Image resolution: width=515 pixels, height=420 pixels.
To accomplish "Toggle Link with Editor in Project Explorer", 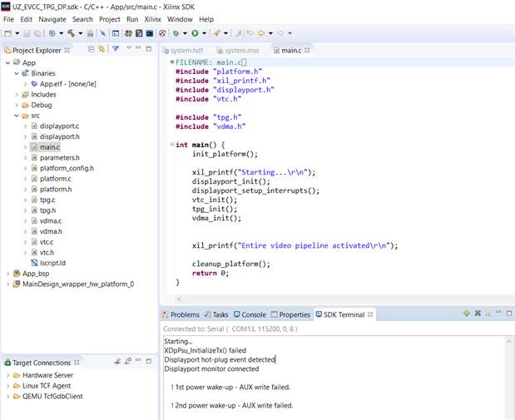I will [101, 50].
